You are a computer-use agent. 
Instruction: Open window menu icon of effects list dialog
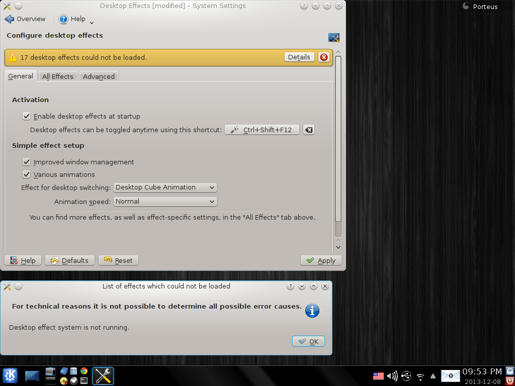[x=7, y=286]
